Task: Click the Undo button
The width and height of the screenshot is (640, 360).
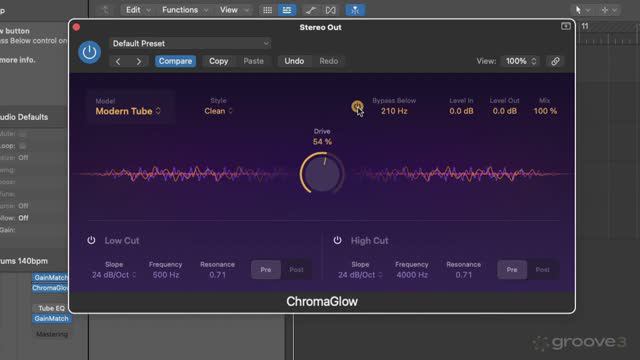Action: tap(294, 61)
